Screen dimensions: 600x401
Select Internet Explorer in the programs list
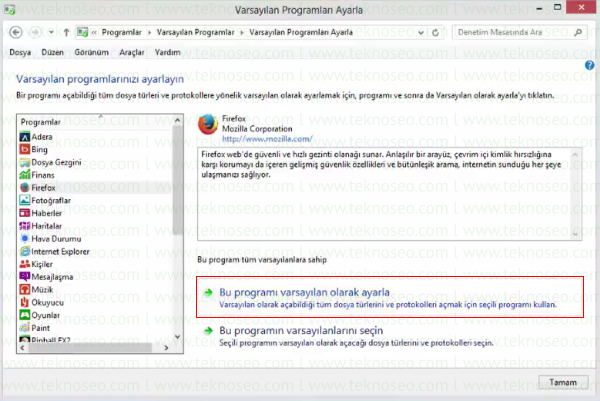(95, 251)
